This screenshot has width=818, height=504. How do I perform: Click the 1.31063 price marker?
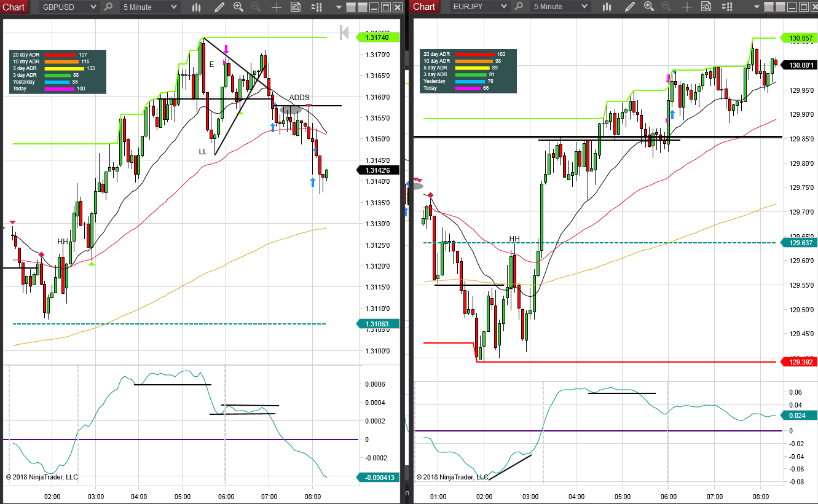(377, 324)
